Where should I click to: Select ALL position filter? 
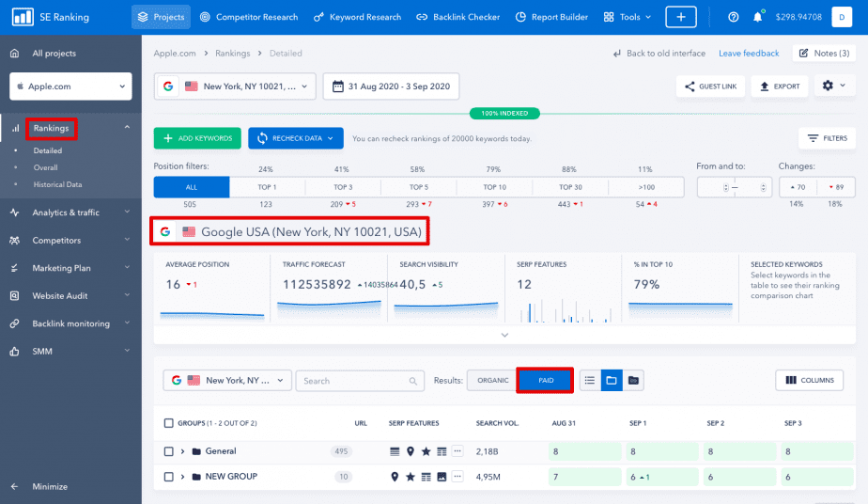192,187
